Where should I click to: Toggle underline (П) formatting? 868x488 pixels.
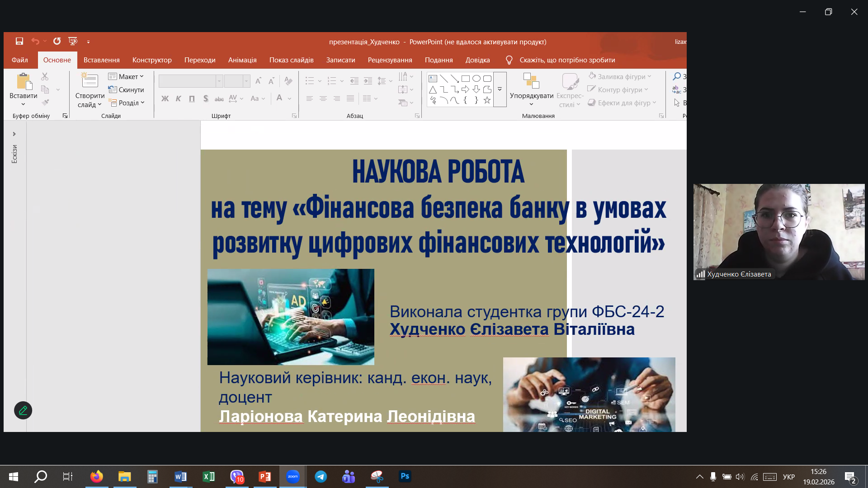[192, 99]
